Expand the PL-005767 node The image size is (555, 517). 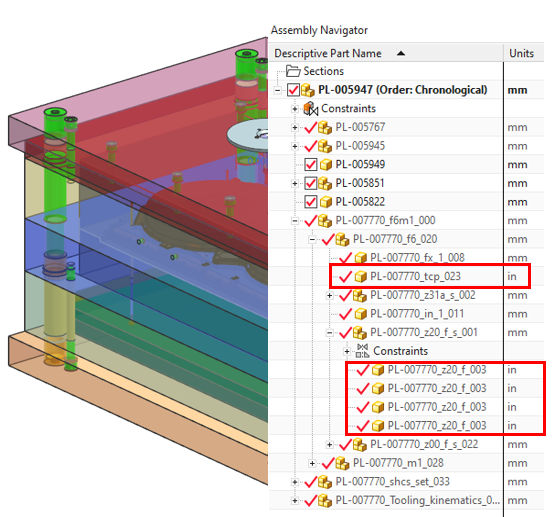(295, 128)
